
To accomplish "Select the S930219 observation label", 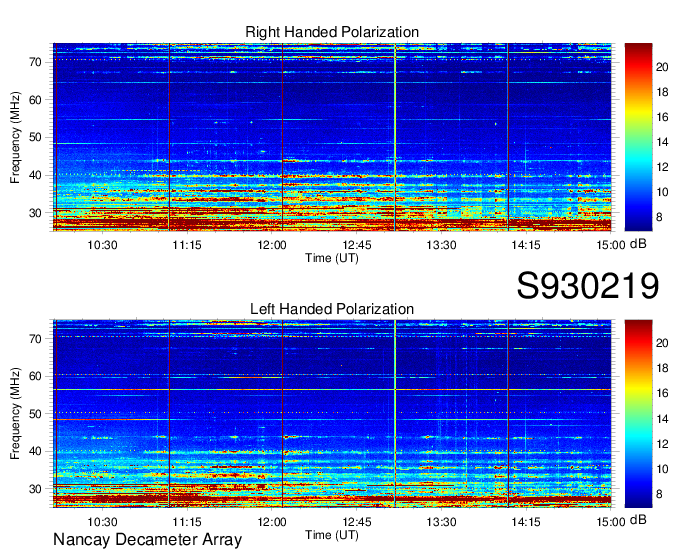I will pos(588,285).
